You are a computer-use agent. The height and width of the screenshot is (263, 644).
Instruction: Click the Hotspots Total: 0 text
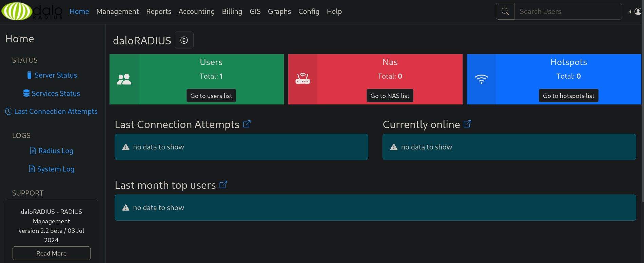tap(569, 76)
